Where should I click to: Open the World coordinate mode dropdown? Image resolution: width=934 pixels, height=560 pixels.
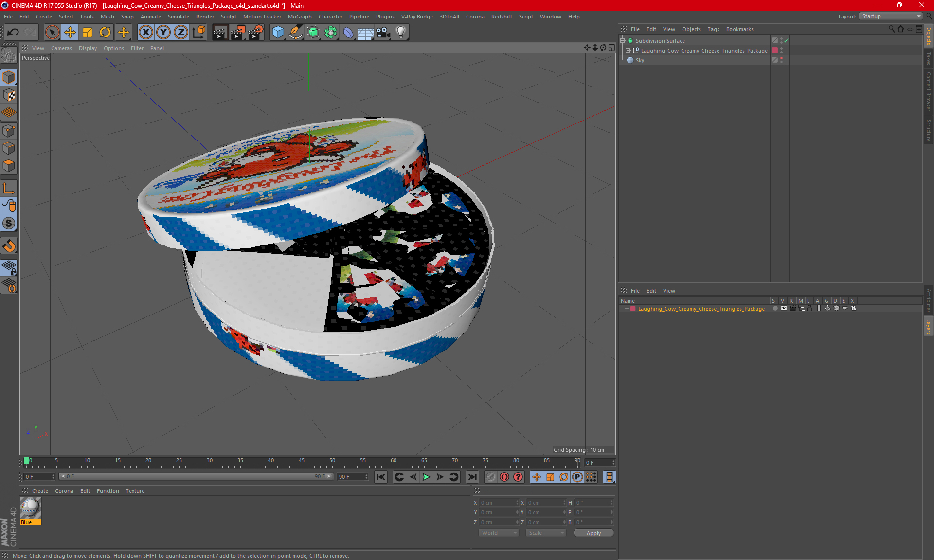click(x=499, y=533)
